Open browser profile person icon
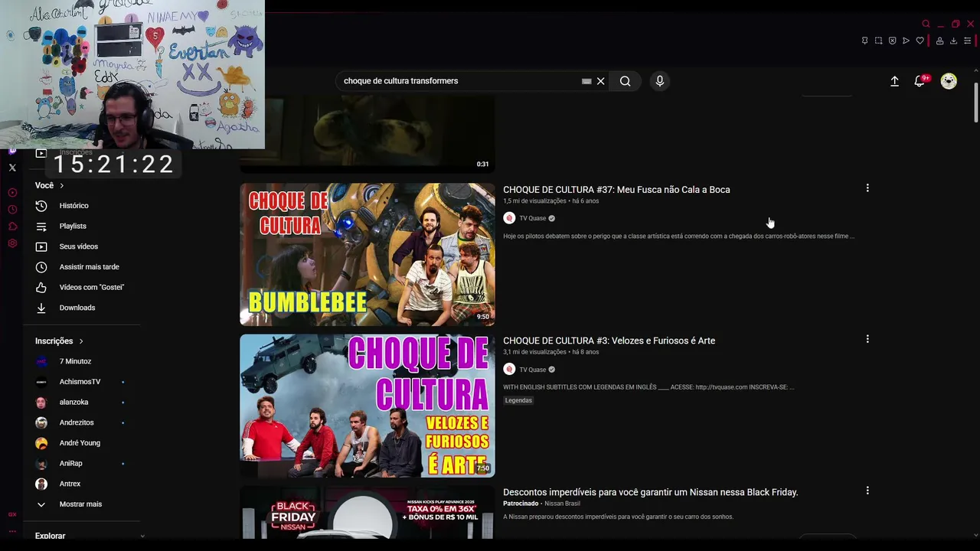This screenshot has height=551, width=980. pos(939,41)
